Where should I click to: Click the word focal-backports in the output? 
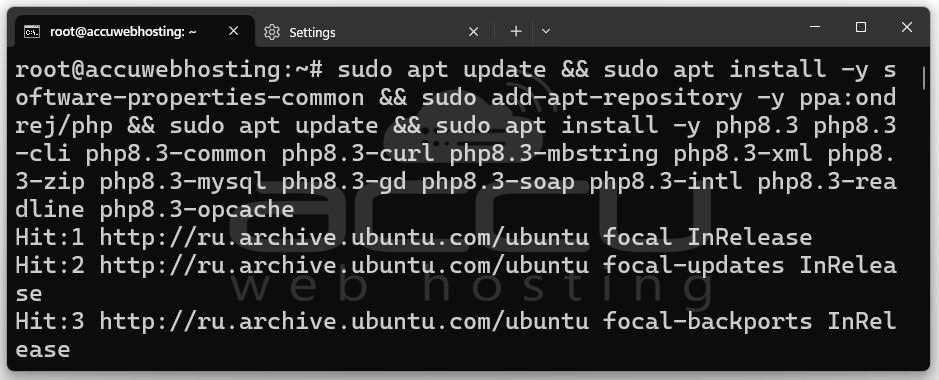coord(707,322)
